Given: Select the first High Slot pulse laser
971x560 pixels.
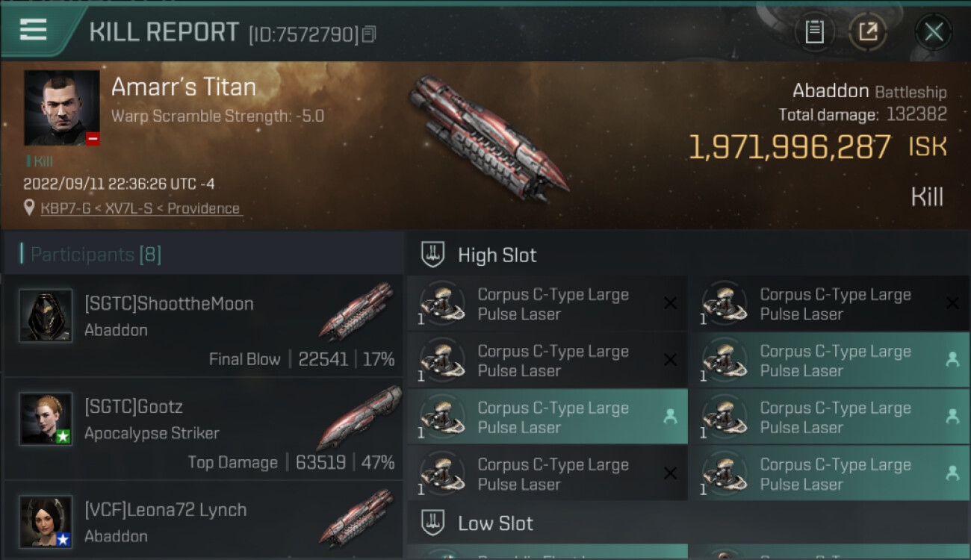Looking at the screenshot, I should click(547, 304).
